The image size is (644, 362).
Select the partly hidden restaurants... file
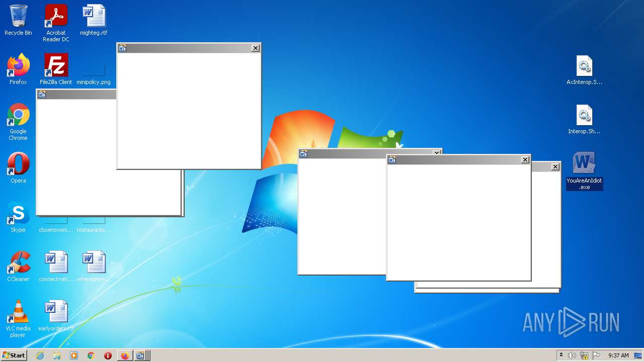tap(94, 225)
